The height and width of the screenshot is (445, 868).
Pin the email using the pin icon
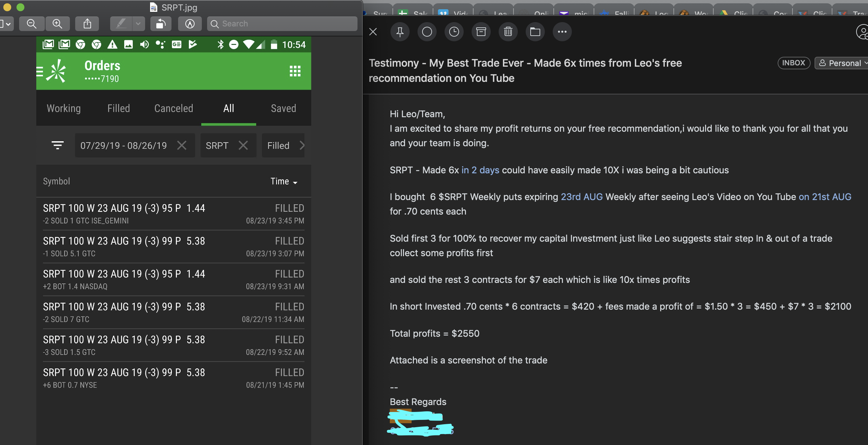(x=400, y=32)
